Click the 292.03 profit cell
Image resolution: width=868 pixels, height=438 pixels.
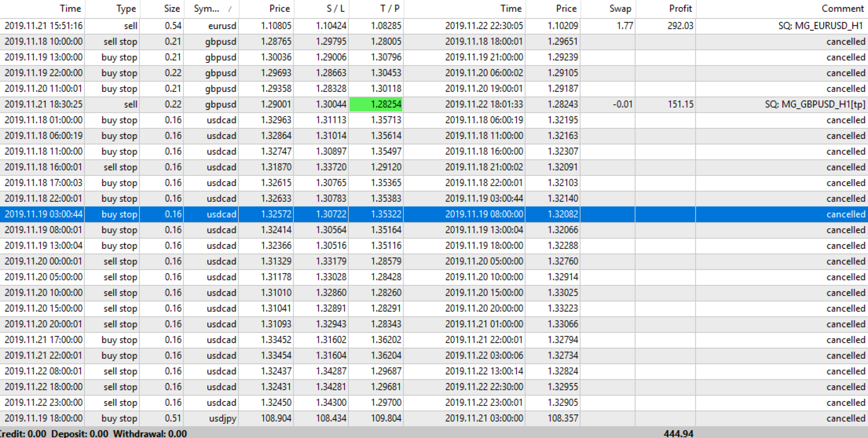[680, 26]
